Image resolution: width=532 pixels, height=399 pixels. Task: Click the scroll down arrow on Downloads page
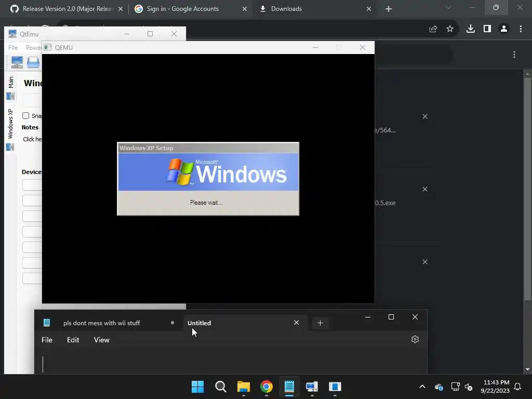(527, 369)
